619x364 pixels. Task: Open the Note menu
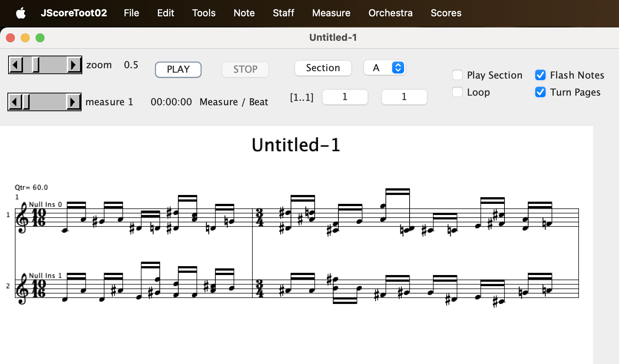pyautogui.click(x=244, y=13)
